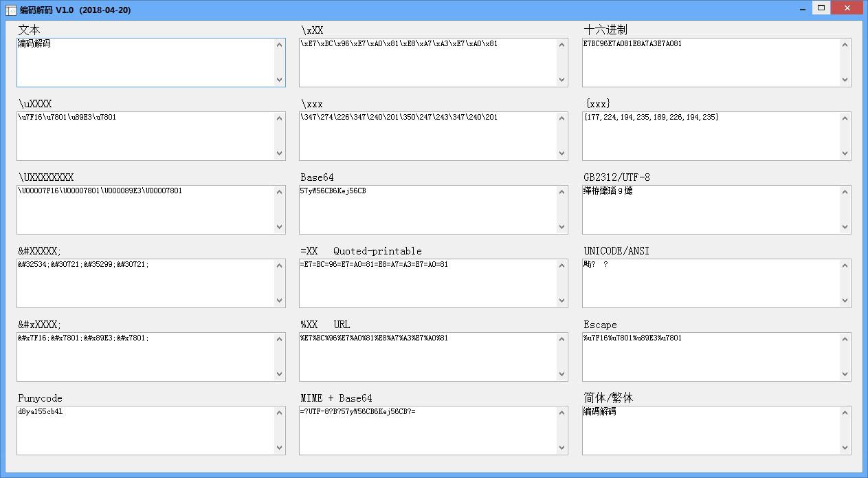Click into the 十六进制 hex field
Image resolution: width=868 pixels, height=478 pixels.
[x=710, y=63]
